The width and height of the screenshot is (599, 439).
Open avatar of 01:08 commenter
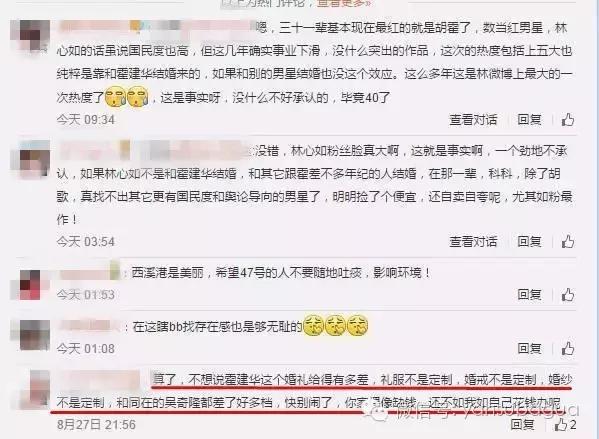point(34,335)
